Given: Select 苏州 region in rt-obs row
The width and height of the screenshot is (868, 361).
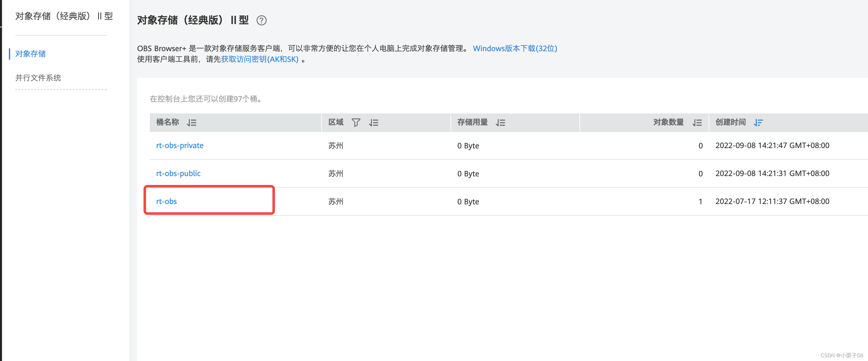Looking at the screenshot, I should [x=336, y=201].
